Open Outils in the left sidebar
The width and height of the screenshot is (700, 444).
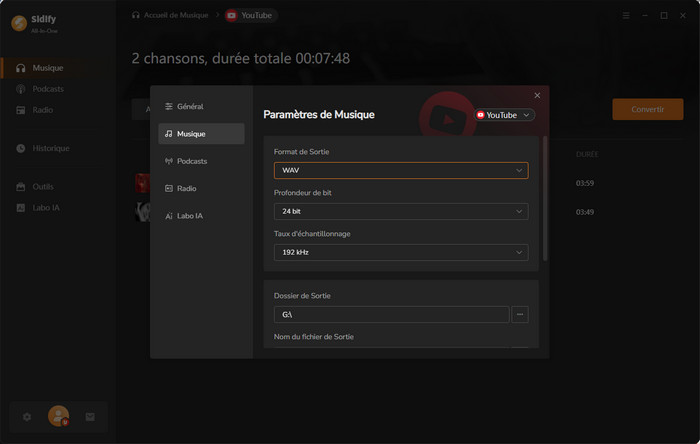43,187
